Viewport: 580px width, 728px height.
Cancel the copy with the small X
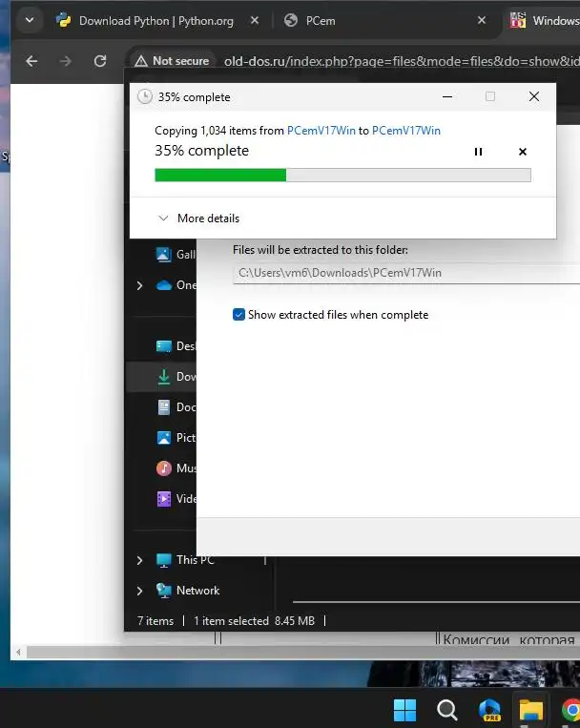523,152
